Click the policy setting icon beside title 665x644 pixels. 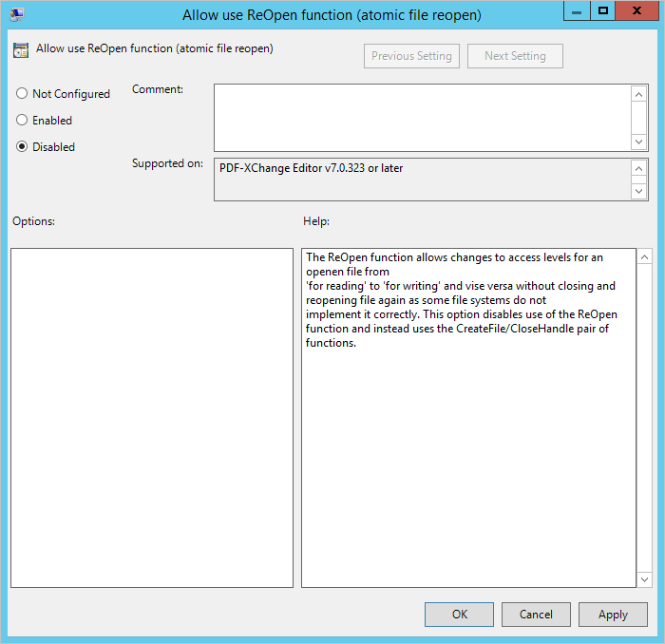pyautogui.click(x=21, y=50)
